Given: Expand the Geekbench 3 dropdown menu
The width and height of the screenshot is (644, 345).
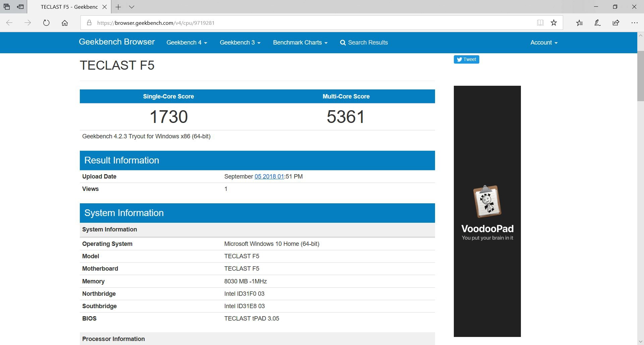Looking at the screenshot, I should click(x=240, y=43).
